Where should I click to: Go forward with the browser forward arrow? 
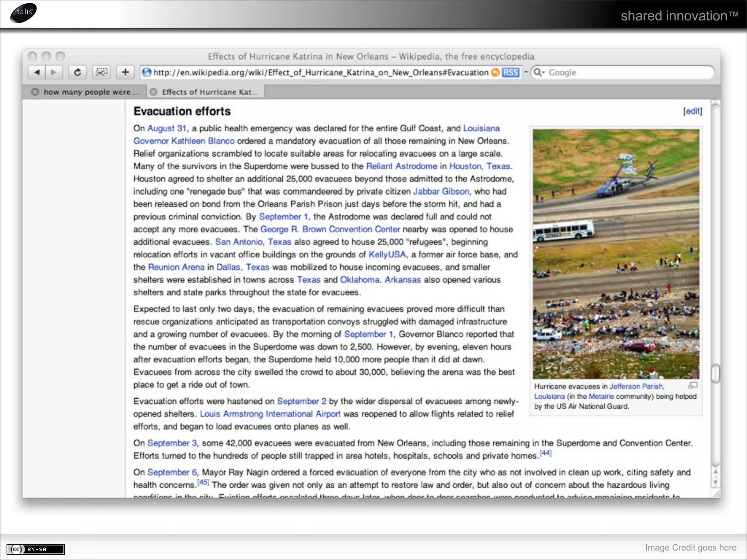click(54, 72)
